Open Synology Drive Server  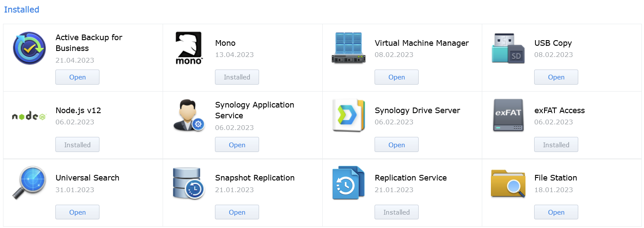397,145
